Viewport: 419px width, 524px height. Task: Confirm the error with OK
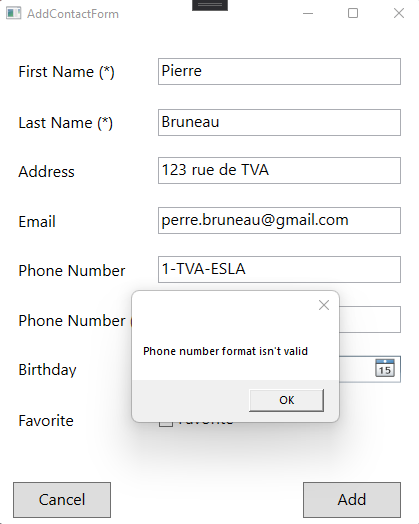pyautogui.click(x=286, y=400)
